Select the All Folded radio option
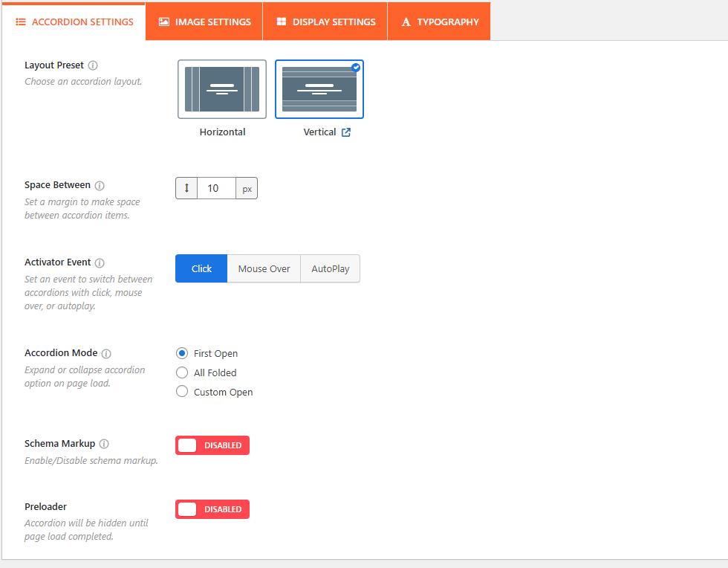The image size is (728, 568). [182, 372]
